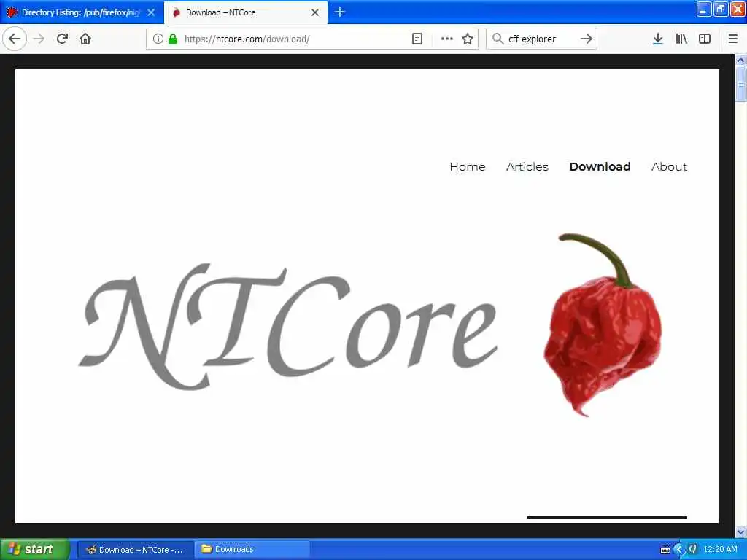Close the Download – NTCore tab

click(315, 12)
